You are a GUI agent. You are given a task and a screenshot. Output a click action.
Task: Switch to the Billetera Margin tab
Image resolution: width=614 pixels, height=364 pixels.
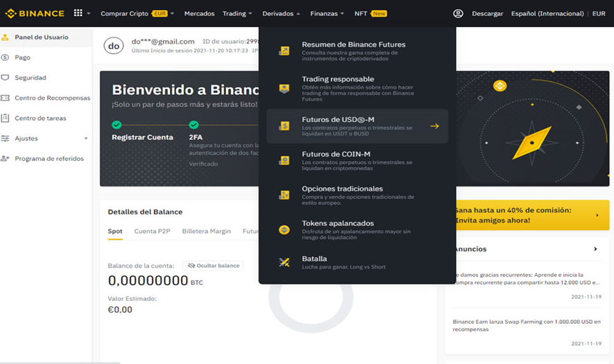coord(206,232)
